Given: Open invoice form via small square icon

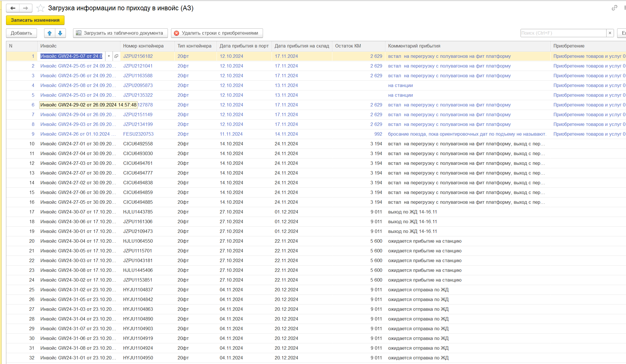Looking at the screenshot, I should tap(116, 56).
